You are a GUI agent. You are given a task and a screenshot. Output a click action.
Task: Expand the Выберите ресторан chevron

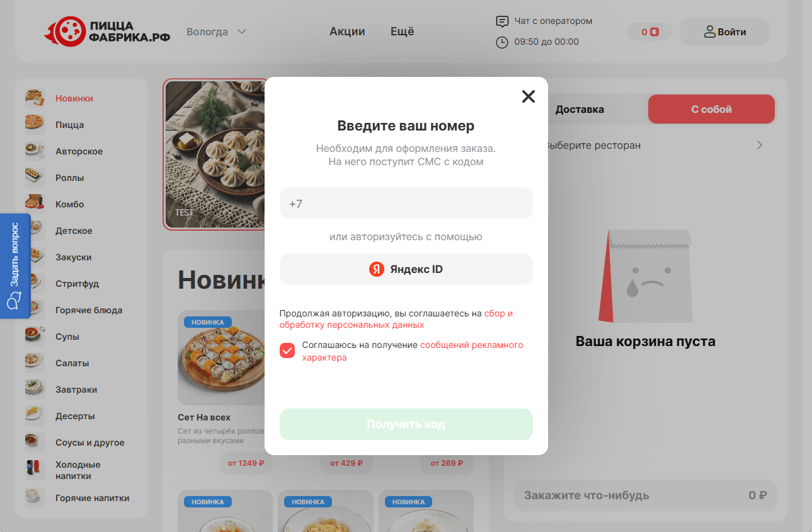coord(760,145)
